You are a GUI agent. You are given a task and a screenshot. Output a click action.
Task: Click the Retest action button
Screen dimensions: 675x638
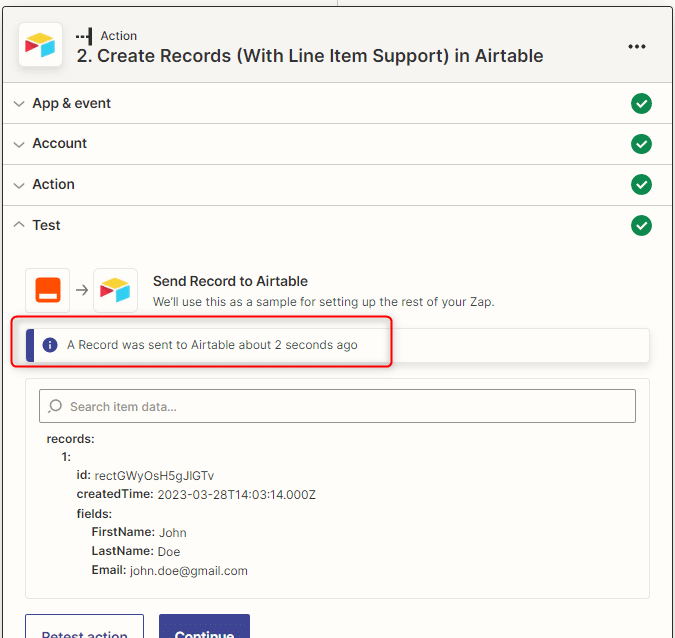pyautogui.click(x=84, y=627)
